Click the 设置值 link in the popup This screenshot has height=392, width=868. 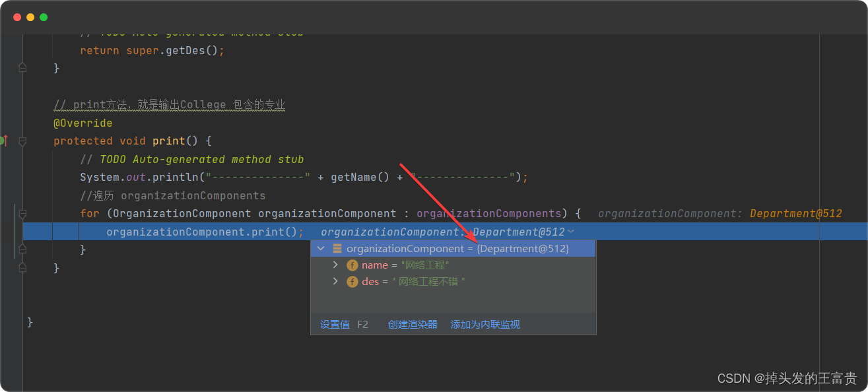pyautogui.click(x=335, y=324)
